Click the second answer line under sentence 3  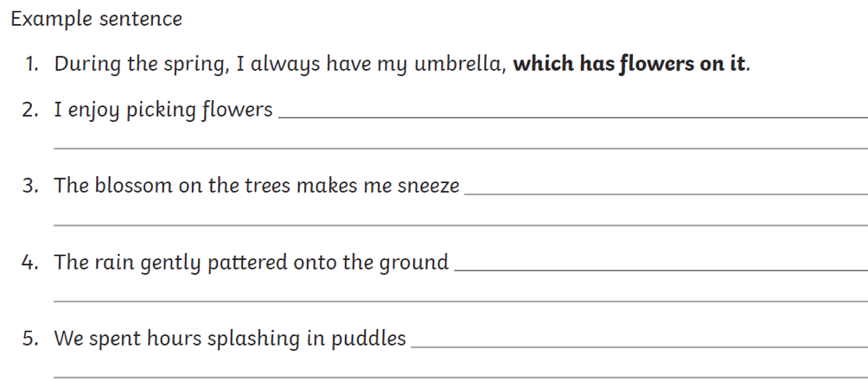click(x=461, y=225)
